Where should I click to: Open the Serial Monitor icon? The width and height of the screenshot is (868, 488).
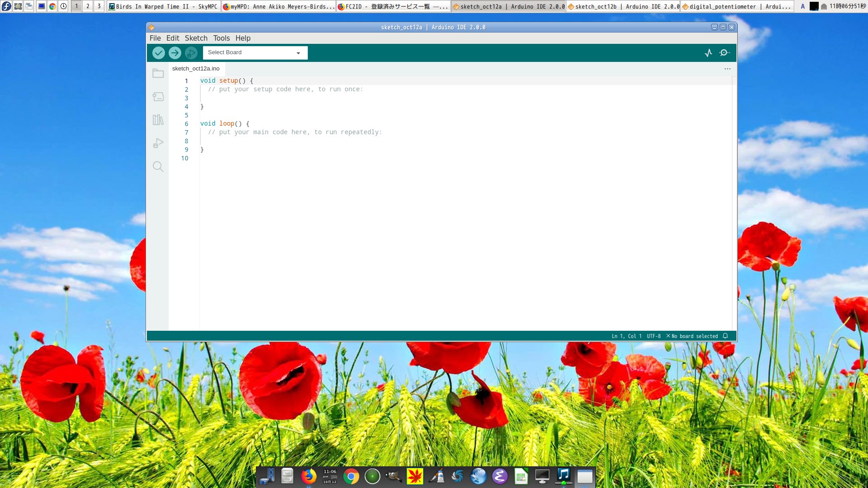coord(724,52)
